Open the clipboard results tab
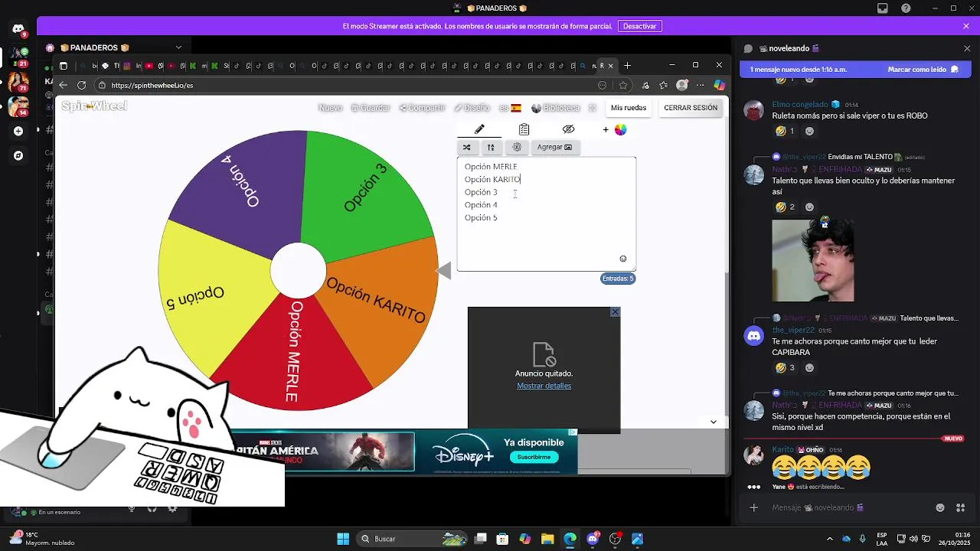Image resolution: width=980 pixels, height=551 pixels. tap(524, 129)
